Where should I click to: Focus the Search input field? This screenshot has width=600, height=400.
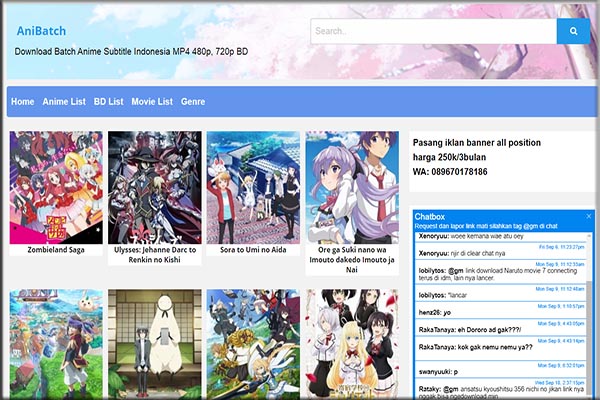[434, 31]
